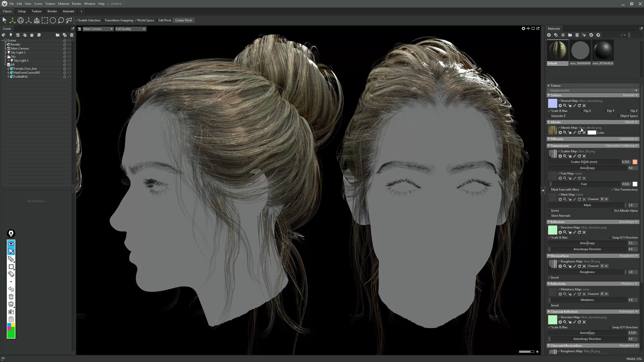Open the Full Quality dropdown
Viewport: 644px width, 362px height.
130,29
